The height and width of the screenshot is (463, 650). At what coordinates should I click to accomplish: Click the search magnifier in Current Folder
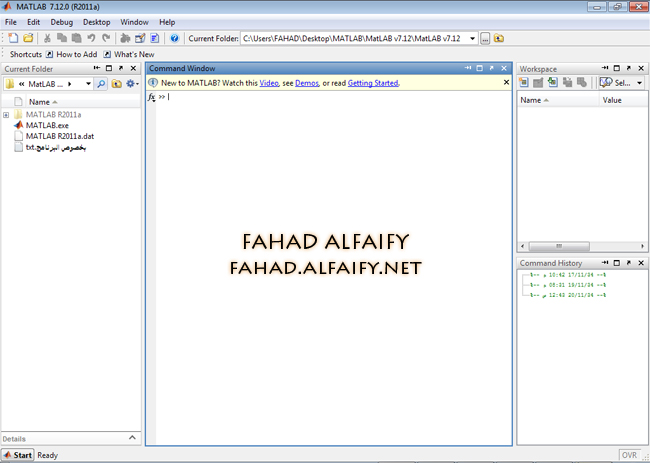pyautogui.click(x=101, y=84)
